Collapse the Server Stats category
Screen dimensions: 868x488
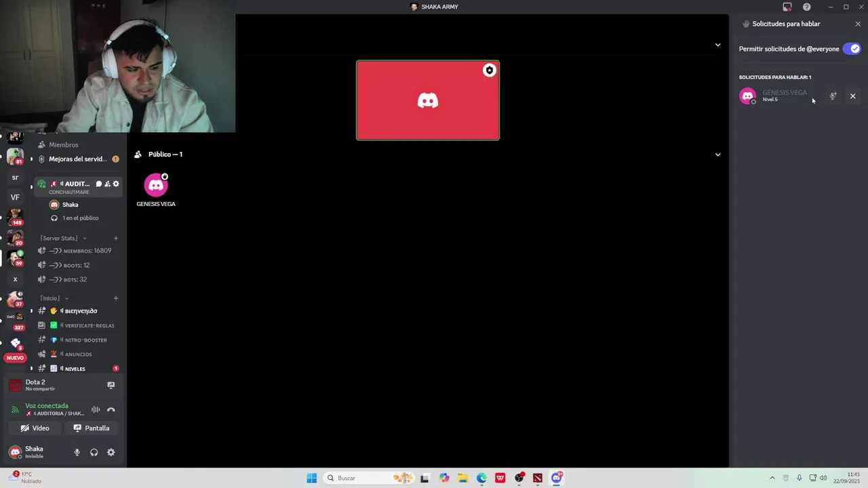(x=63, y=239)
